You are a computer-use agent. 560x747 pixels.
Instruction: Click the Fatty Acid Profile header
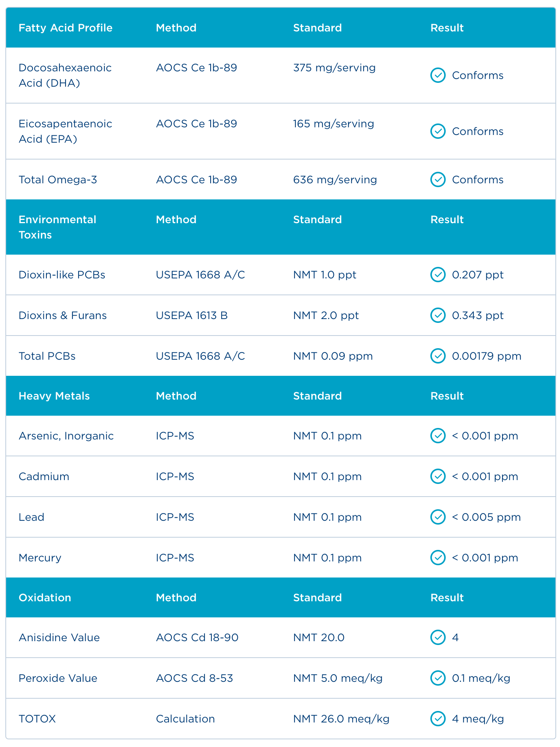[66, 28]
